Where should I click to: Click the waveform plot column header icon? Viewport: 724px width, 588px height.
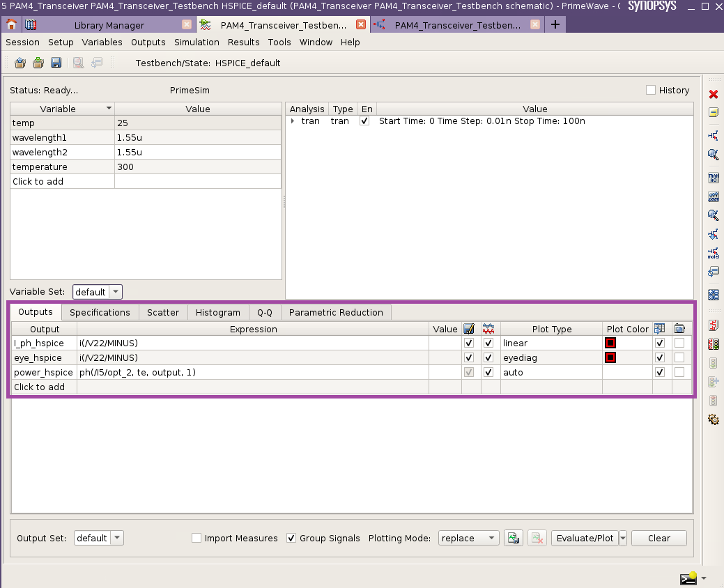(x=488, y=329)
